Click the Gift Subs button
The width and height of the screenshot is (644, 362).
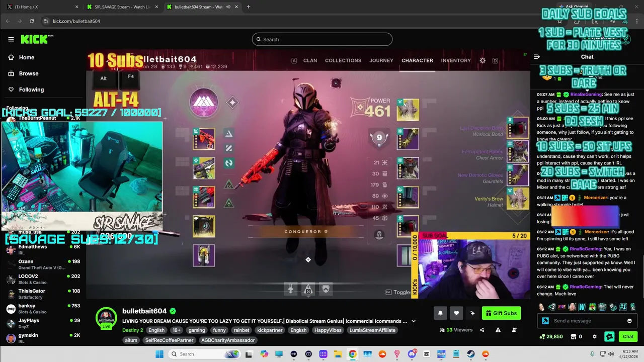(501, 313)
